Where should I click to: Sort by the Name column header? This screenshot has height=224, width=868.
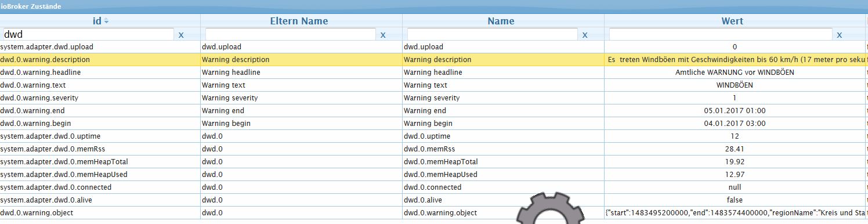point(501,21)
